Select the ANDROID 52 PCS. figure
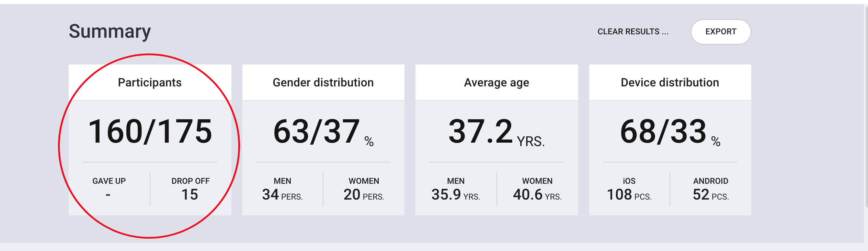Screen dimensions: 868x251 click(711, 189)
